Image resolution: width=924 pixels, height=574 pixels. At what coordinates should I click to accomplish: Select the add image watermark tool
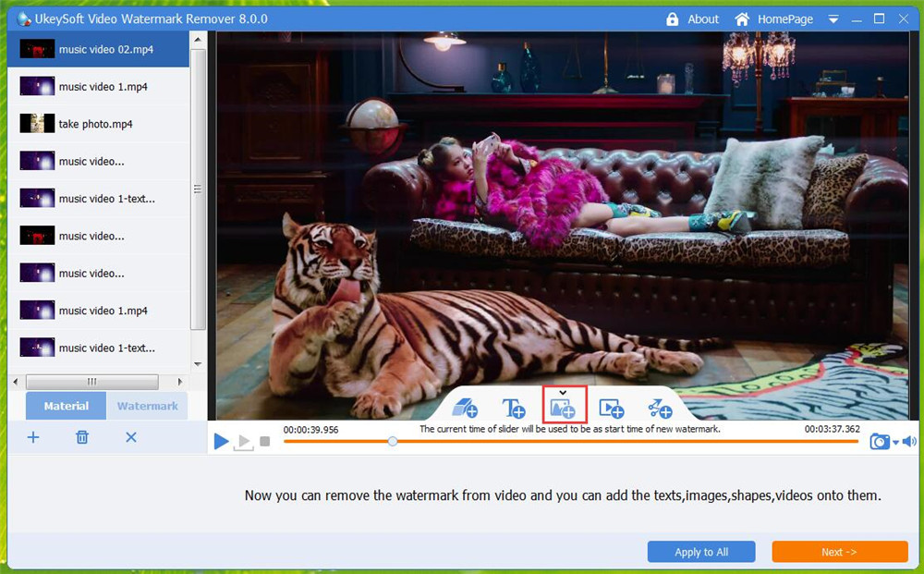(x=565, y=407)
